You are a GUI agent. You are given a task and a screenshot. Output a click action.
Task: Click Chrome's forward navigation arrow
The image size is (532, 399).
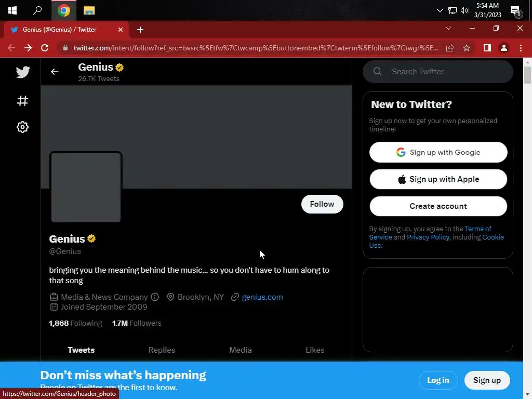click(28, 48)
